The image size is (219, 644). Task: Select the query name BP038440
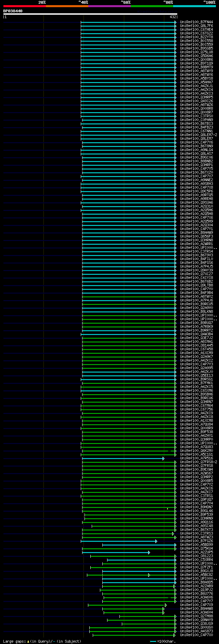pos(13,11)
